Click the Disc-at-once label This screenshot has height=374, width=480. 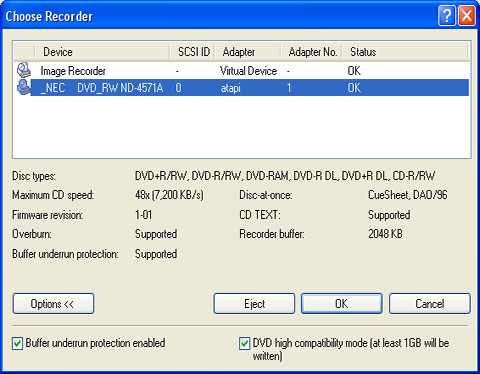tap(266, 195)
